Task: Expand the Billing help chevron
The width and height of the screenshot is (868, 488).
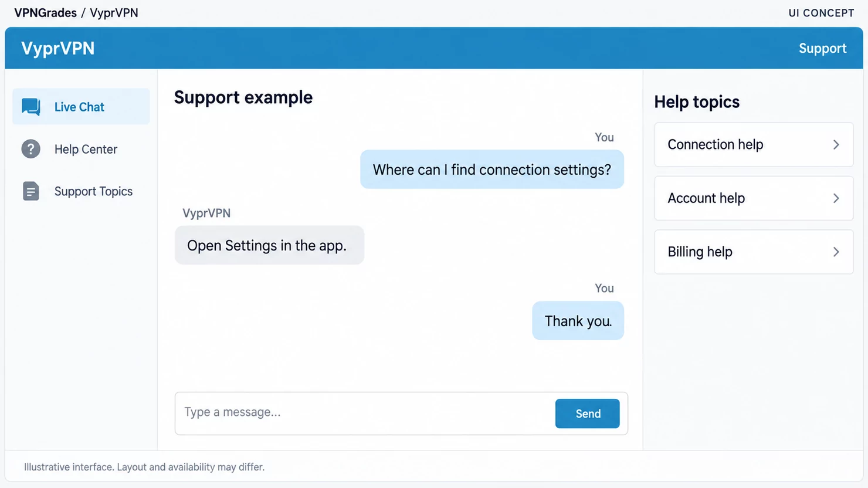Action: [x=836, y=252]
